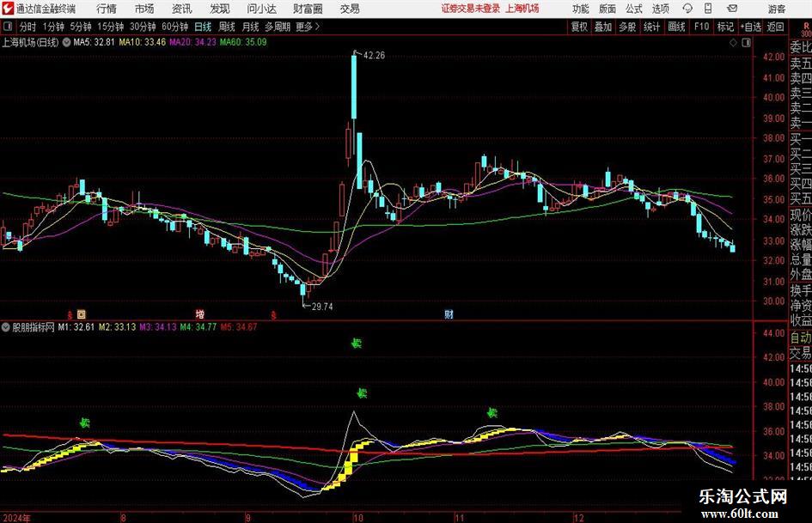812x523 pixels.
Task: Open the 交易 menu
Action: pos(350,9)
